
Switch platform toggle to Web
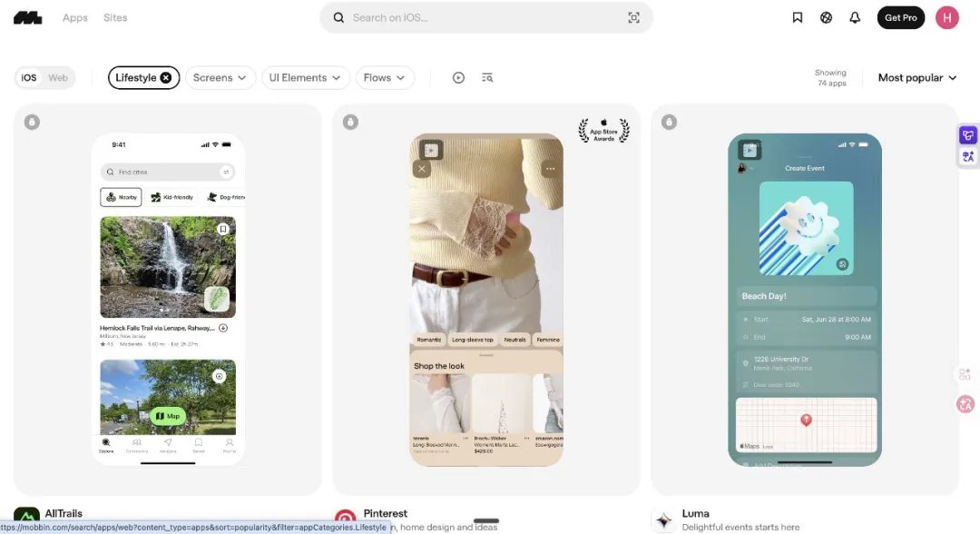tap(58, 77)
